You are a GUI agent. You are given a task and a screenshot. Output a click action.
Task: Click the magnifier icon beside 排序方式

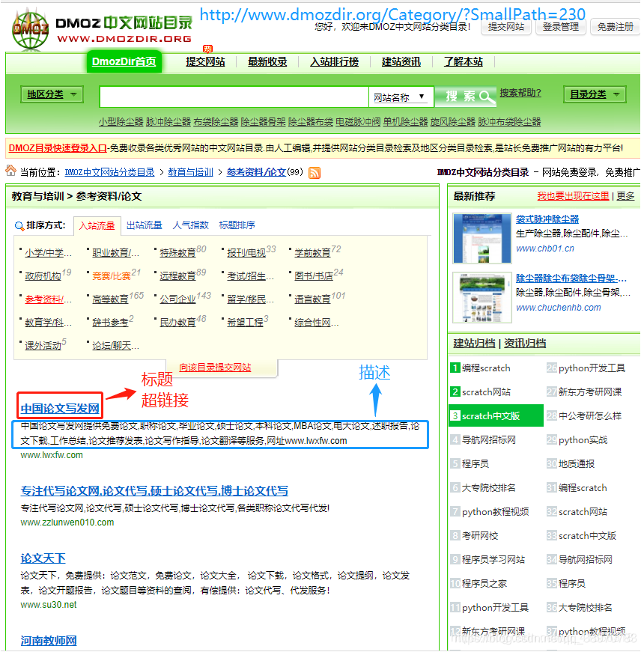(19, 226)
